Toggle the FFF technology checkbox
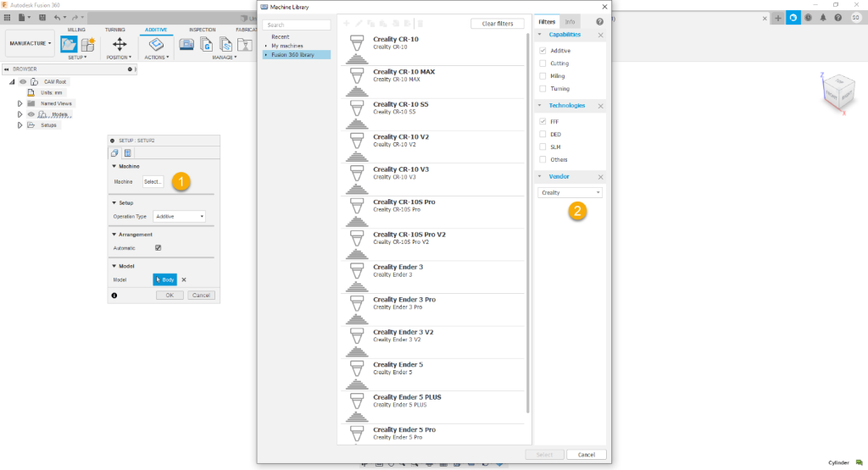Viewport: 868px width, 470px height. coord(542,121)
